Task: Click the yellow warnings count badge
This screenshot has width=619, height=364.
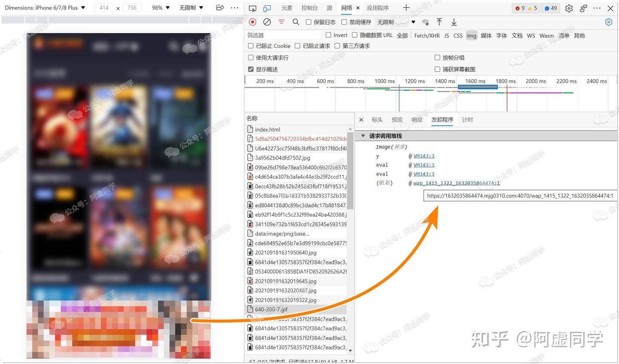Action: pos(532,8)
